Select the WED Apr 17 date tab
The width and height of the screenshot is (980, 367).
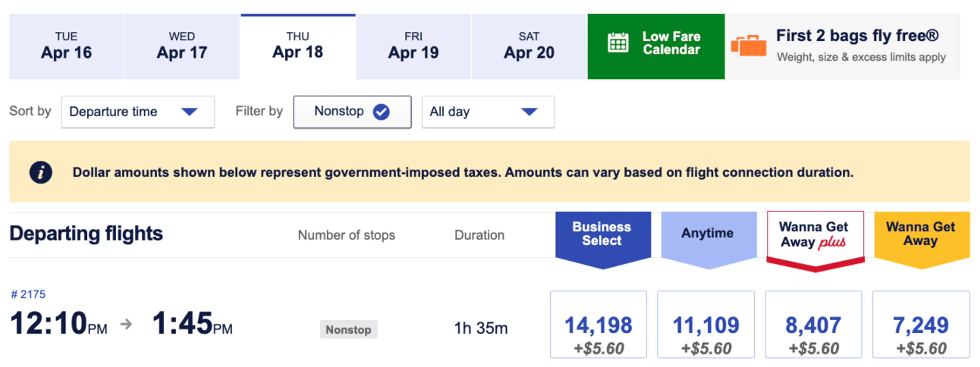point(182,46)
